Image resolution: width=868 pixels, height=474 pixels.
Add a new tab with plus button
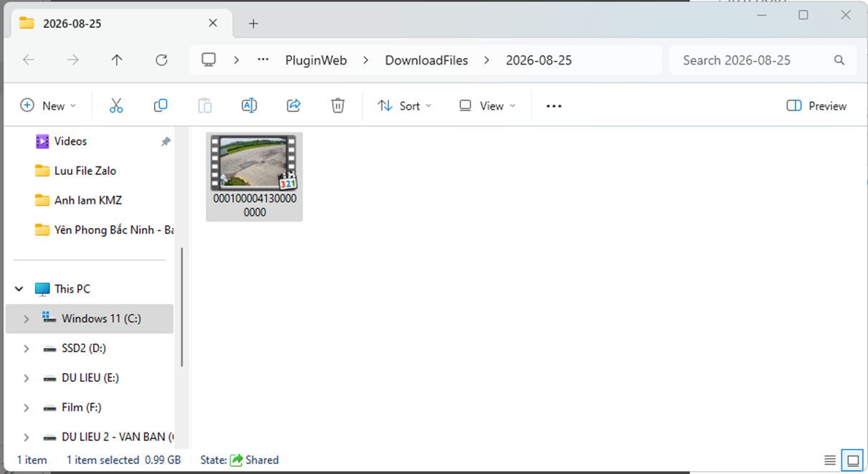(253, 24)
